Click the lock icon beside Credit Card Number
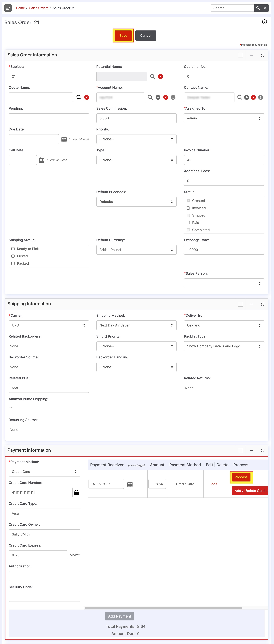Image resolution: width=274 pixels, height=644 pixels. pyautogui.click(x=76, y=493)
